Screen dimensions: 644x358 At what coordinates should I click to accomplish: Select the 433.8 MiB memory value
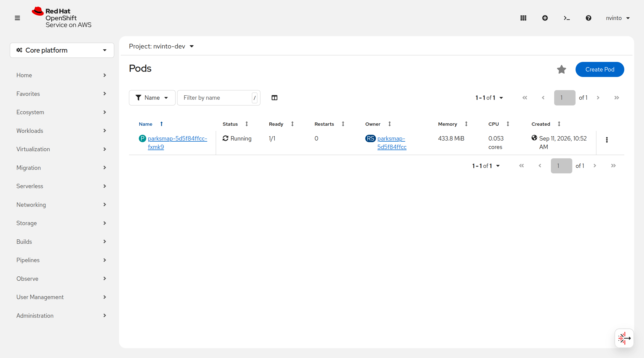pos(451,139)
